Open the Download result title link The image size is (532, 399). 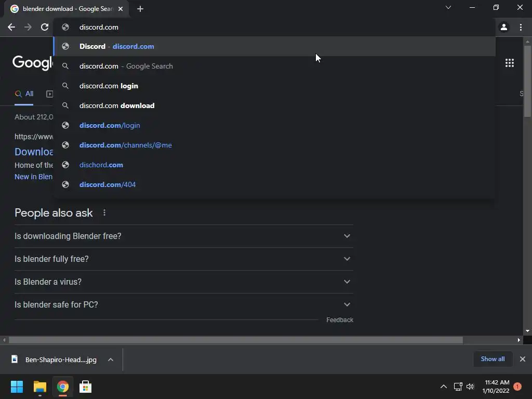point(34,152)
